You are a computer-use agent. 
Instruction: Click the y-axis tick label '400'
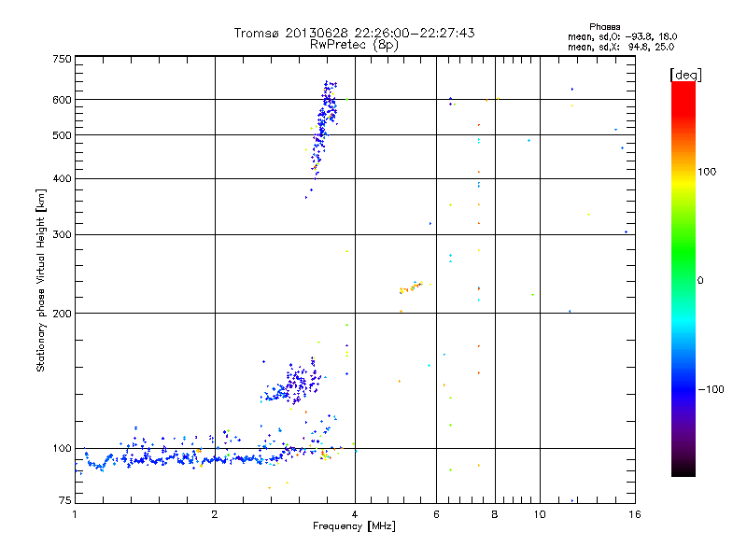[x=62, y=178]
